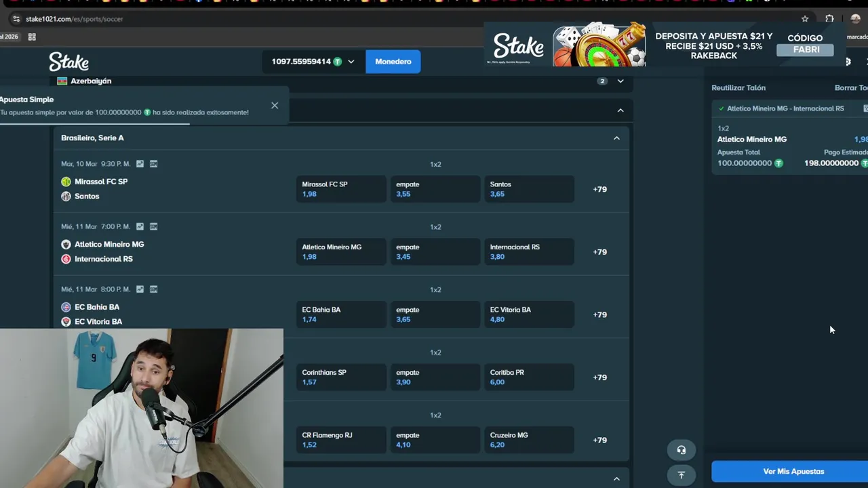
Task: Click EC Vitoria BA team crest
Action: point(66,322)
